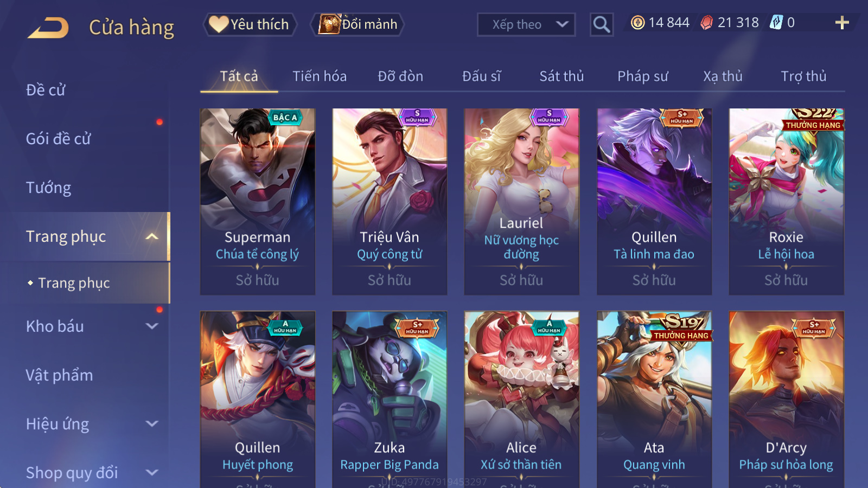This screenshot has height=488, width=868.
Task: Tap the blue voucher ticket icon
Action: pos(776,23)
